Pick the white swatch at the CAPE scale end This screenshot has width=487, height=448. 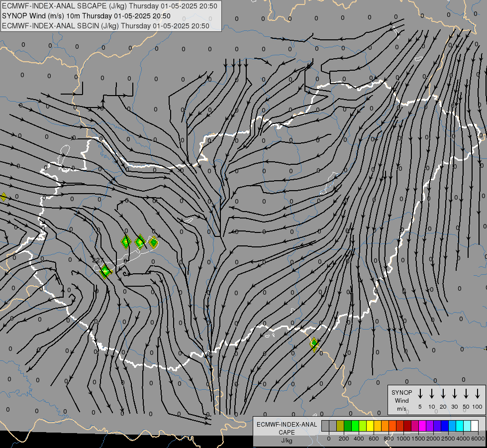point(475,426)
